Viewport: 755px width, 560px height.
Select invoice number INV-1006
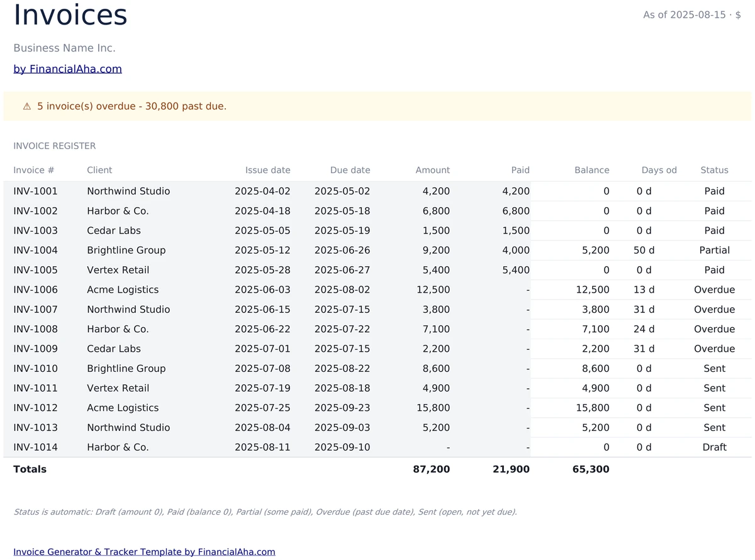tap(35, 289)
